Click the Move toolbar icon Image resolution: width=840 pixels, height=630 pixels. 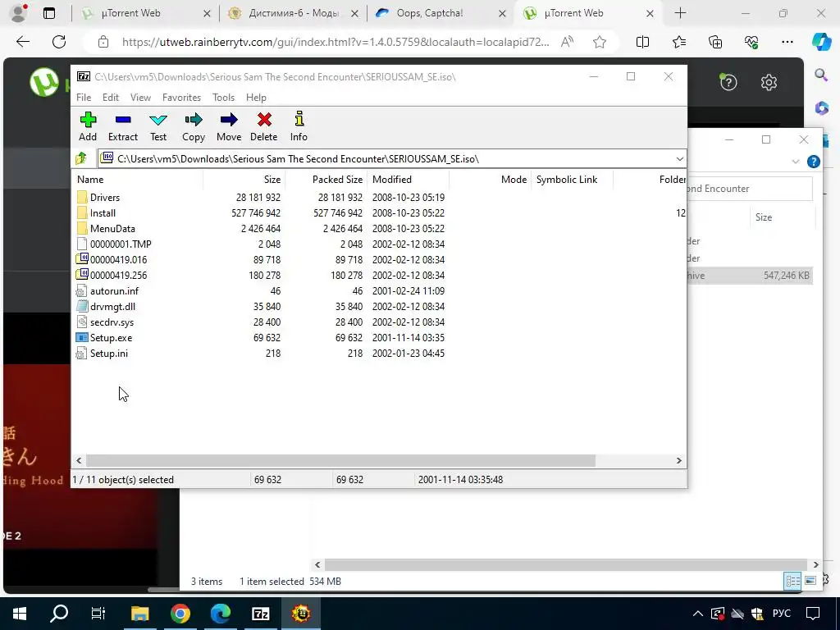point(229,127)
